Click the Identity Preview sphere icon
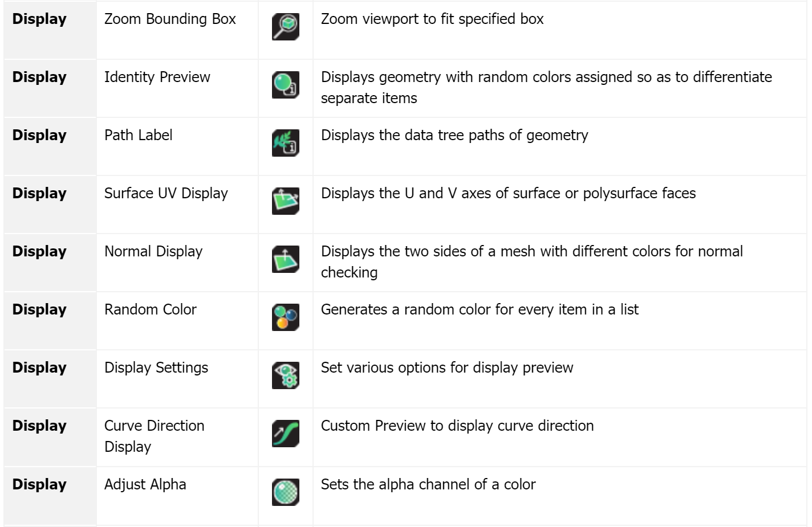This screenshot has width=812, height=527. pos(286,85)
